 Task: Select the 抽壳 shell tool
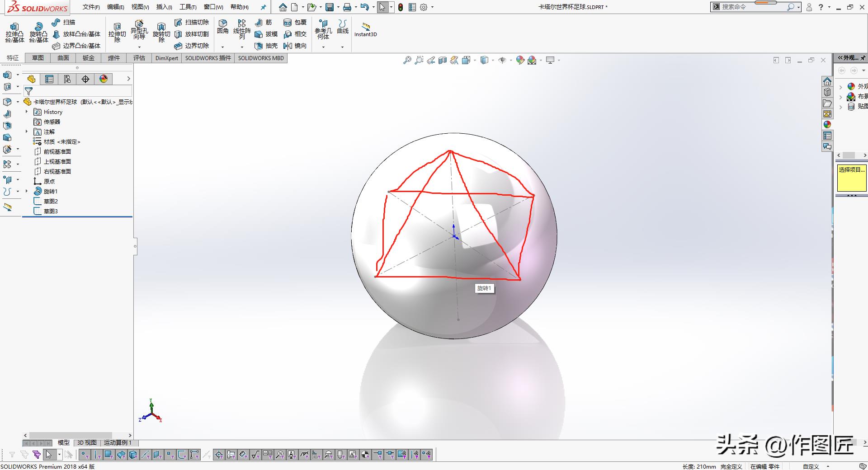pos(266,46)
